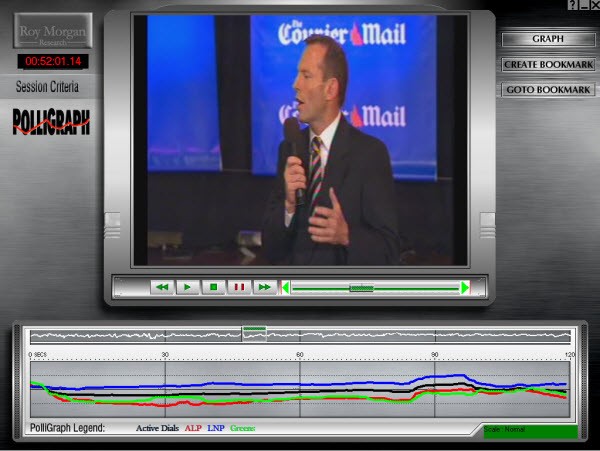Click the rewind playback button
The width and height of the screenshot is (600, 451).
162,287
